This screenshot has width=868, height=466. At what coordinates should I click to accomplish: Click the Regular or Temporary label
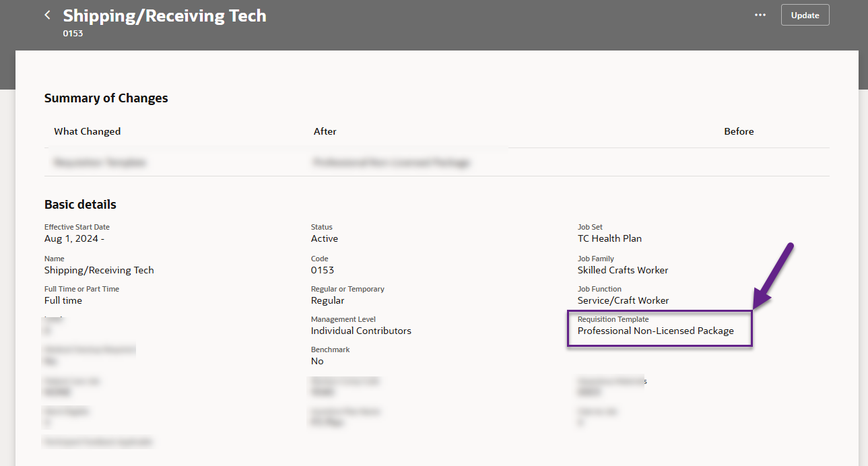click(x=347, y=289)
